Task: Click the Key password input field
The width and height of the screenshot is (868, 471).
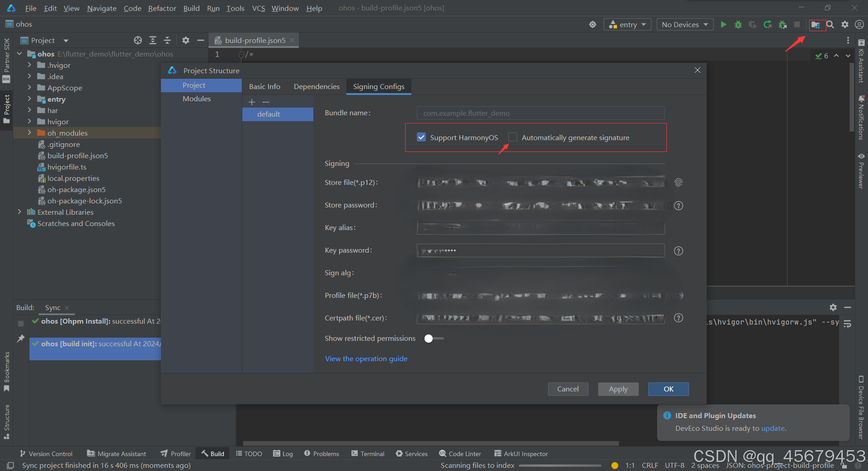Action: click(x=541, y=250)
